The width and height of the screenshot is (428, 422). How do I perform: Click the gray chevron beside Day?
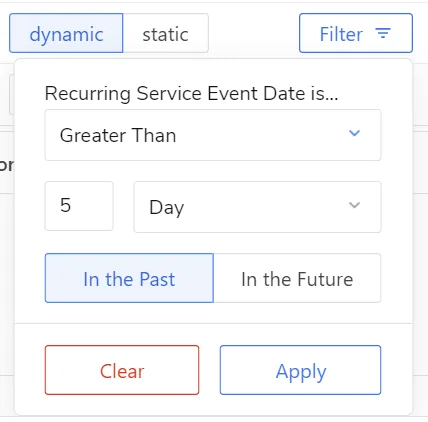(354, 205)
